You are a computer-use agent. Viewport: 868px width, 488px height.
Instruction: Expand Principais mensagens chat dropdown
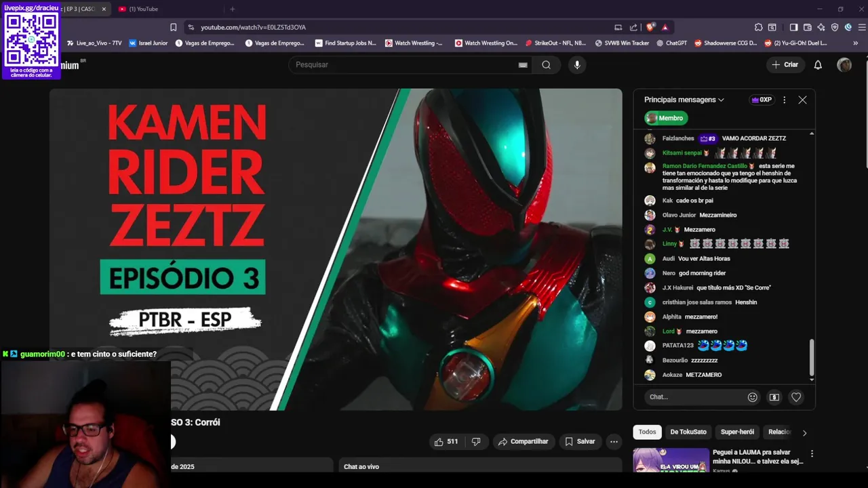click(684, 100)
